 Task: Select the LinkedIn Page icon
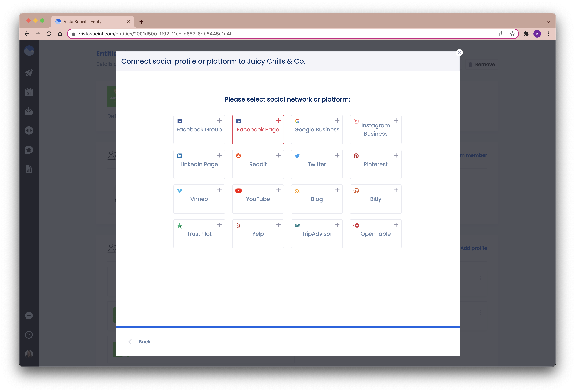coord(180,156)
